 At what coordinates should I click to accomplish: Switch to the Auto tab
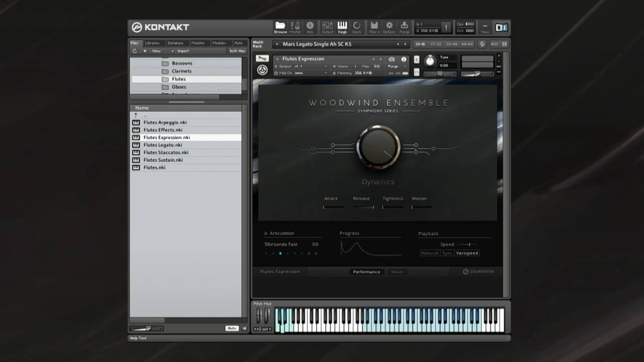(x=238, y=43)
